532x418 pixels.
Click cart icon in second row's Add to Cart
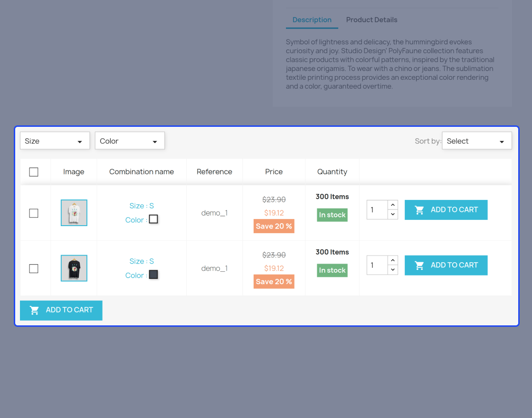[x=419, y=266]
